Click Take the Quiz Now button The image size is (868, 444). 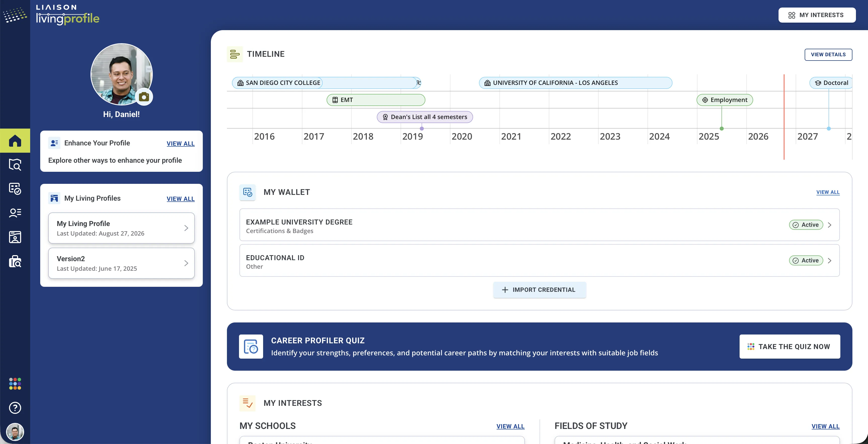click(790, 347)
